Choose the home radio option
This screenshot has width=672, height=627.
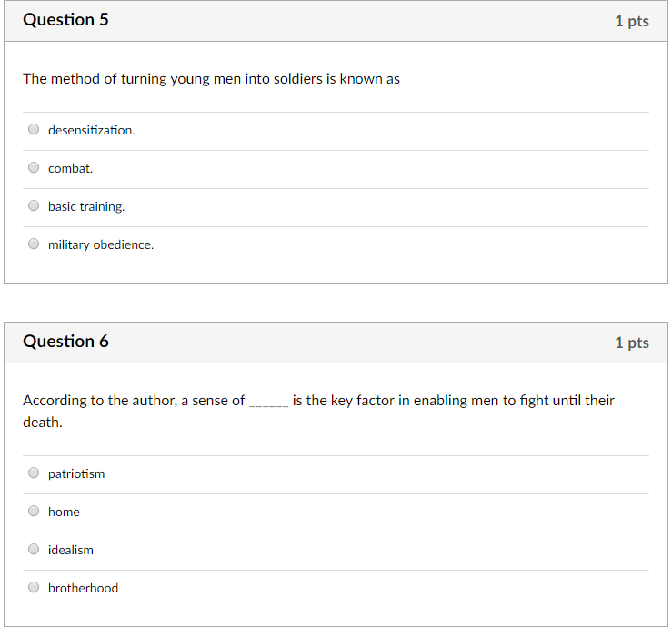[34, 511]
